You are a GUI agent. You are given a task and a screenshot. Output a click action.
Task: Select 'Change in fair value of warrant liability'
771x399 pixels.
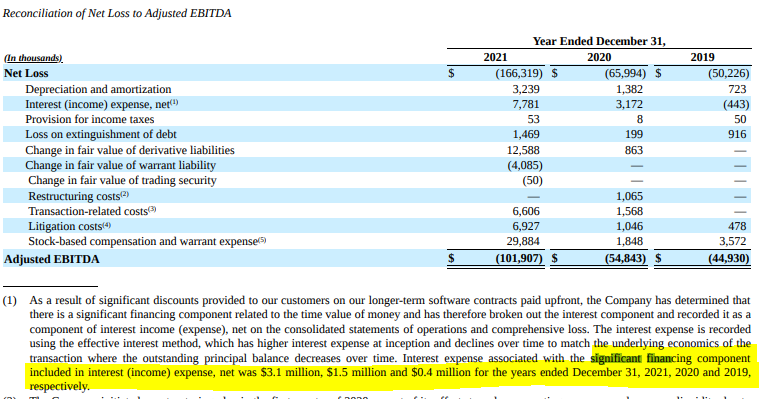(x=120, y=165)
